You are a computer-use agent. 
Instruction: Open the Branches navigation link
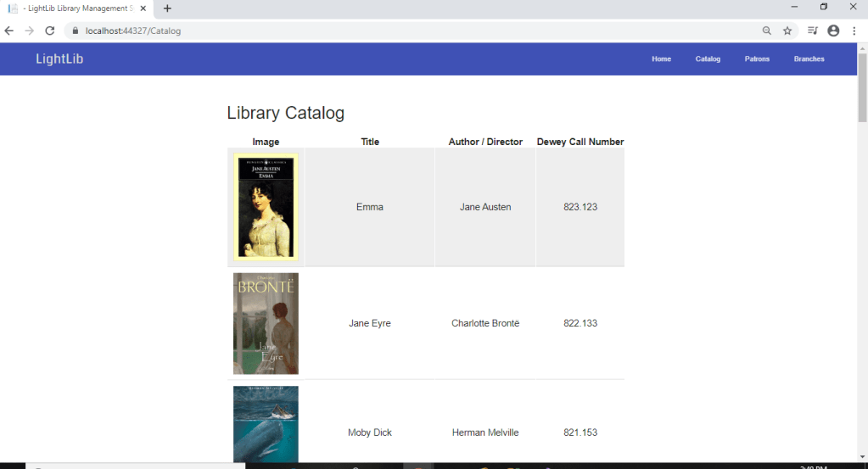pyautogui.click(x=809, y=59)
